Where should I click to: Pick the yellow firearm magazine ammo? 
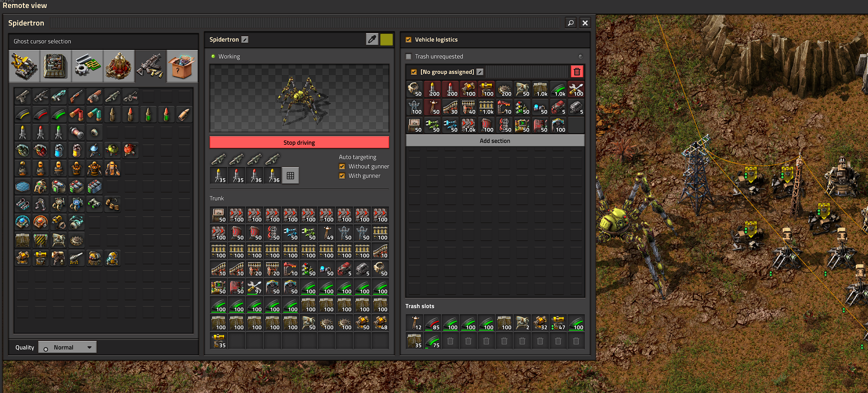(x=23, y=114)
